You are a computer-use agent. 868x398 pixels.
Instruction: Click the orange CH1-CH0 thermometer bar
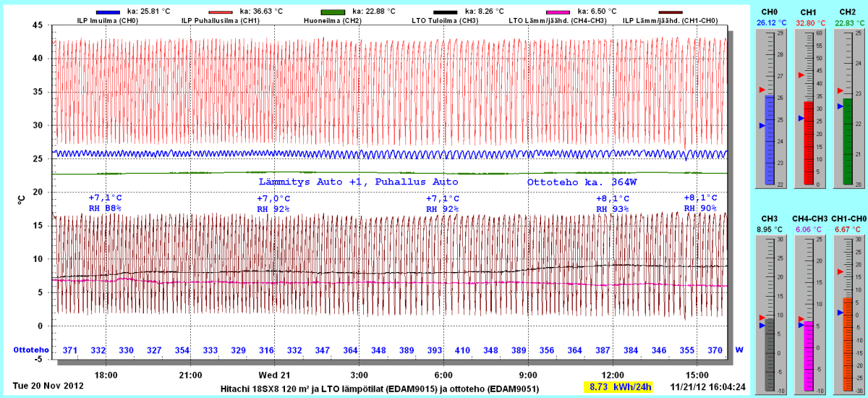[x=848, y=344]
